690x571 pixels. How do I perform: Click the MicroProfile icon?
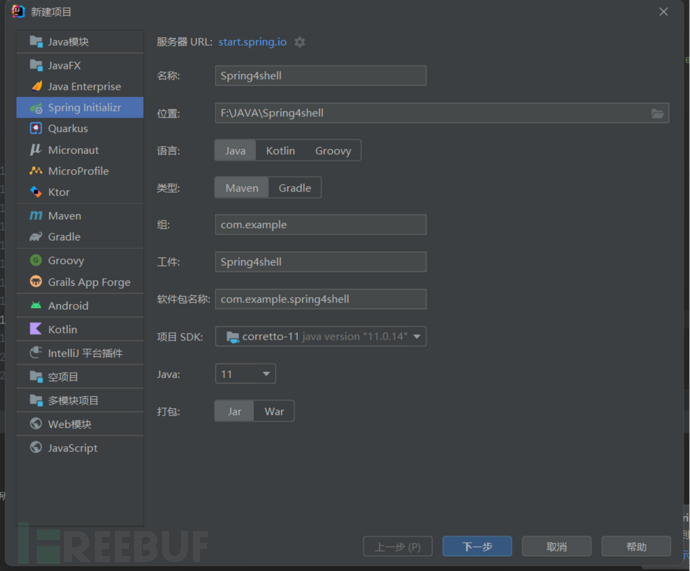tap(36, 171)
